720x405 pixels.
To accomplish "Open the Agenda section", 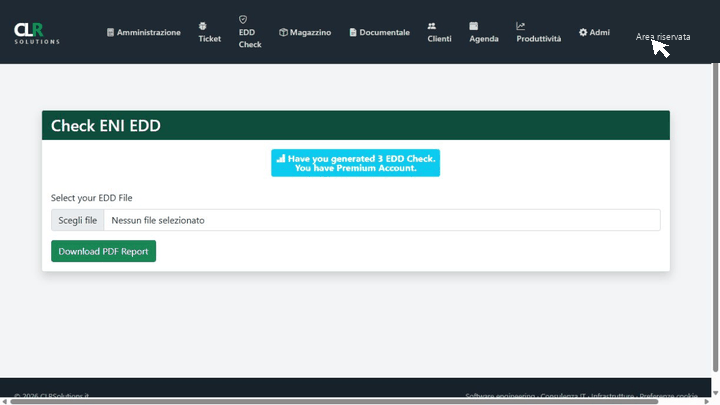I will click(484, 32).
